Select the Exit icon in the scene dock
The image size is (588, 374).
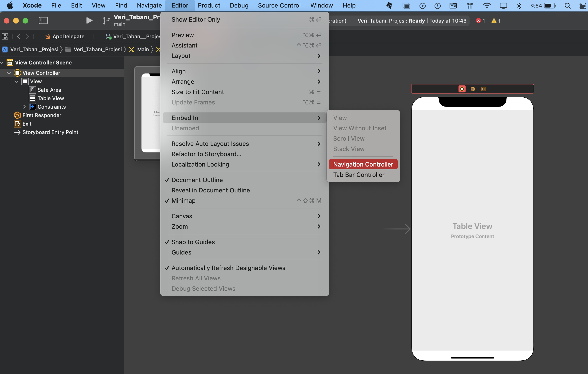pyautogui.click(x=483, y=89)
